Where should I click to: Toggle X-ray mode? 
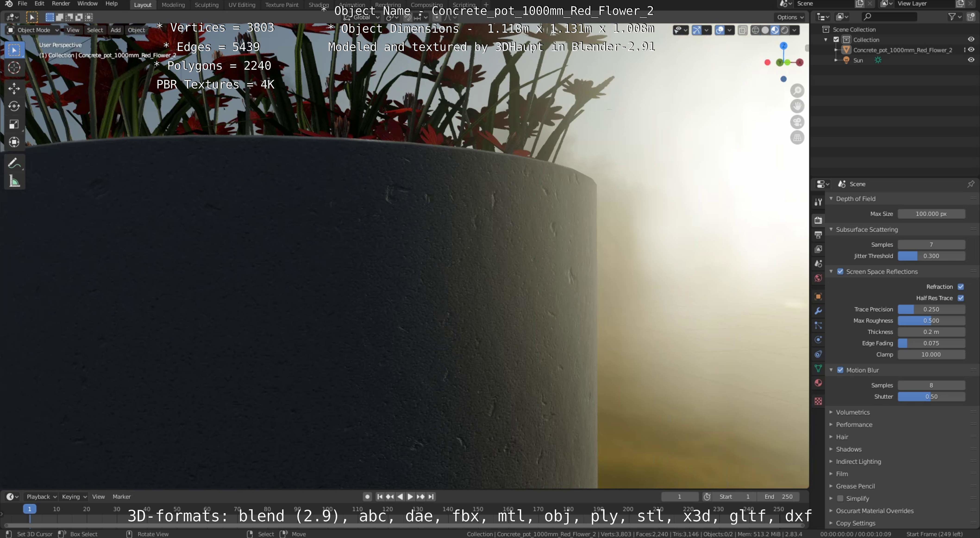point(742,30)
